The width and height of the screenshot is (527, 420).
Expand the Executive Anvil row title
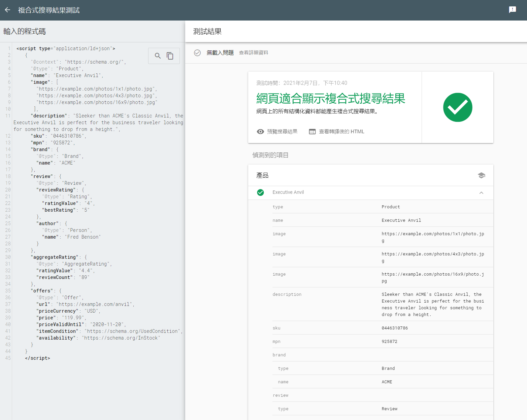pos(288,193)
